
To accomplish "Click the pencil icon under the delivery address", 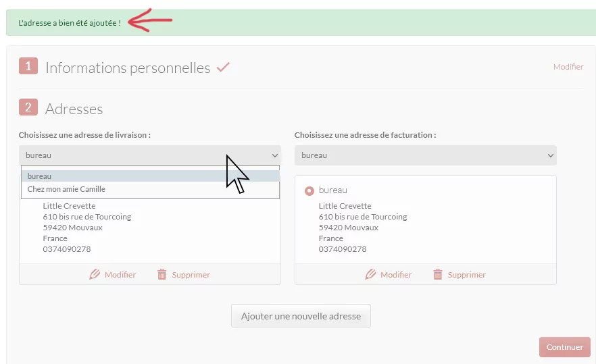I will click(x=95, y=274).
